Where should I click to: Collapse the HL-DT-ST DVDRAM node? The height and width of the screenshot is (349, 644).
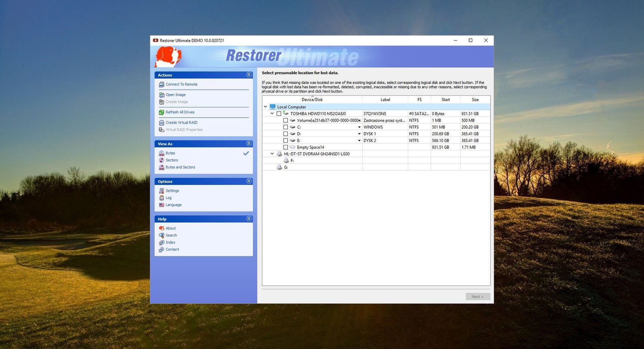point(272,154)
